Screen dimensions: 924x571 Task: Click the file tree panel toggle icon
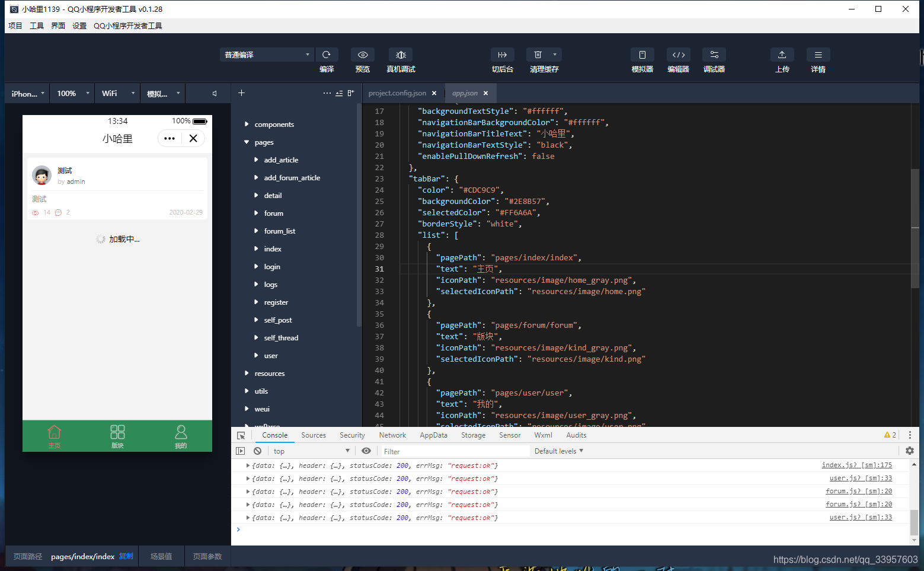click(351, 93)
